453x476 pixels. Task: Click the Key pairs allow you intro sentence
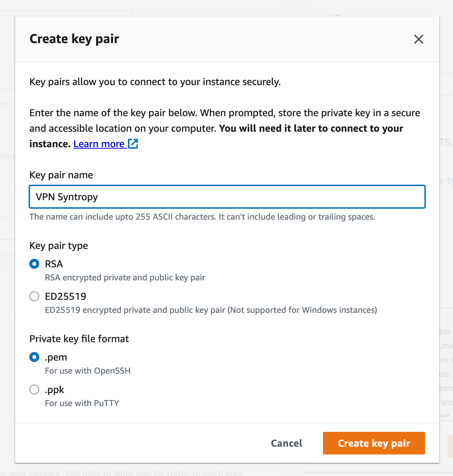(155, 82)
